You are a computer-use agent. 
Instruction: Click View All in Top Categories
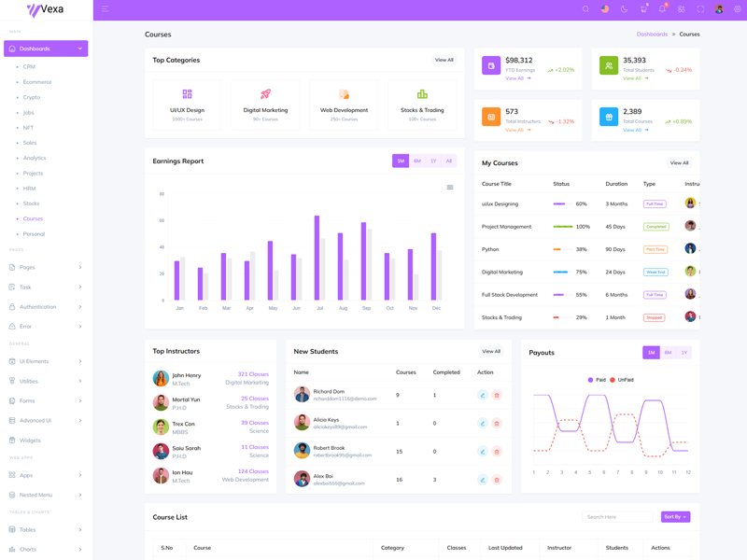444,60
